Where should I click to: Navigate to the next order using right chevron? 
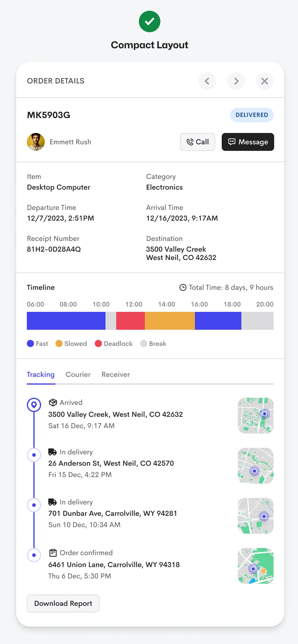click(236, 81)
